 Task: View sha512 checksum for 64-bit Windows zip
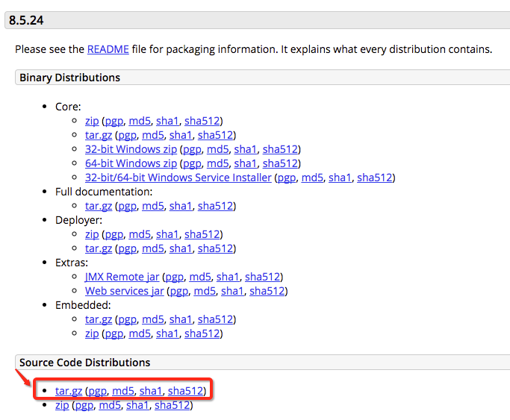pyautogui.click(x=280, y=163)
